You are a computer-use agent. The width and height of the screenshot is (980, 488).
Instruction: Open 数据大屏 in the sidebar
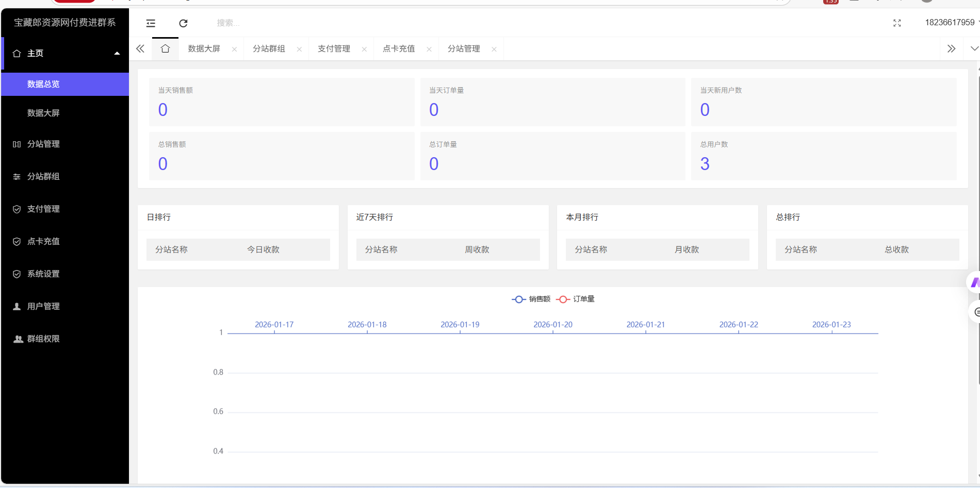[43, 113]
